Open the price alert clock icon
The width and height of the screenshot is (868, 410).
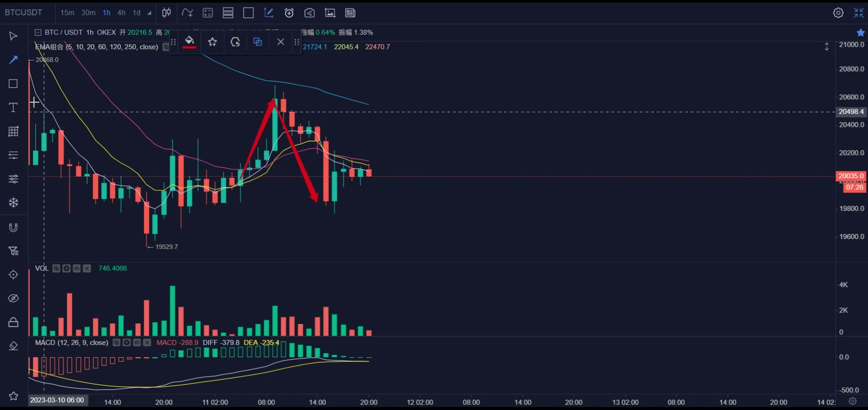(x=289, y=13)
